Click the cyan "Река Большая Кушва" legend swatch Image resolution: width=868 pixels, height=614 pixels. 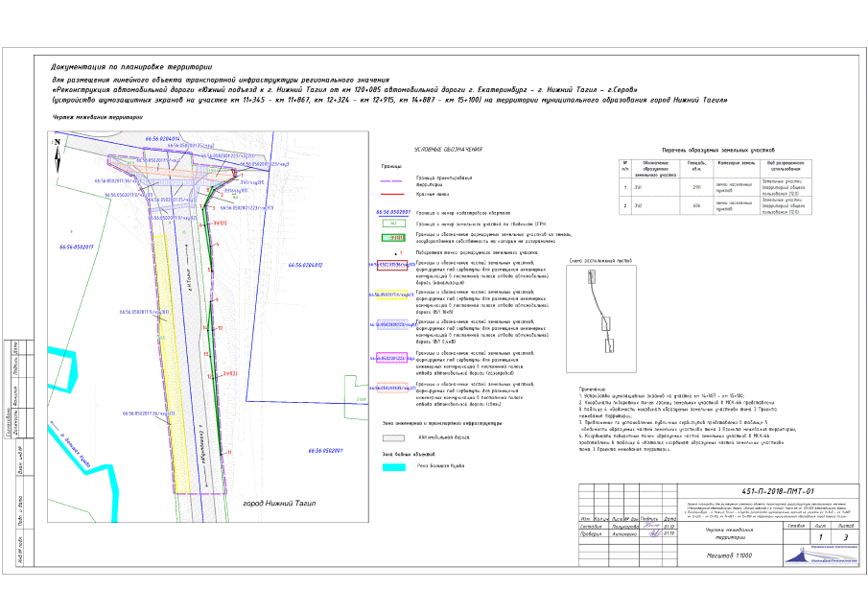coord(393,466)
